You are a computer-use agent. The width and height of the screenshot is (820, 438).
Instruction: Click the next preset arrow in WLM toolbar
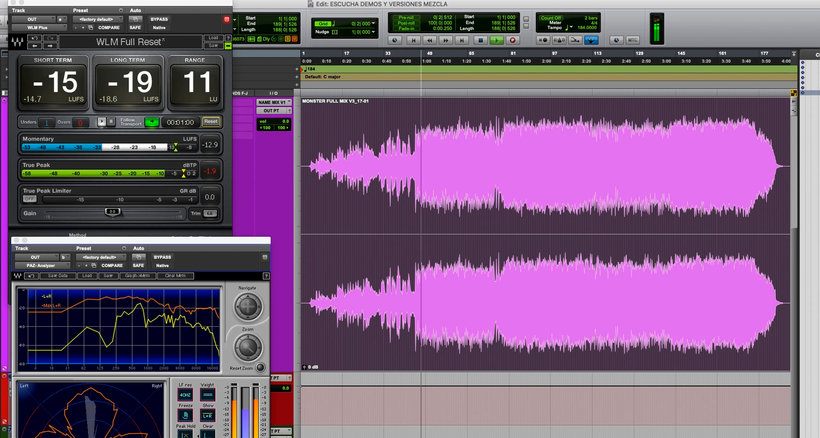(x=50, y=46)
